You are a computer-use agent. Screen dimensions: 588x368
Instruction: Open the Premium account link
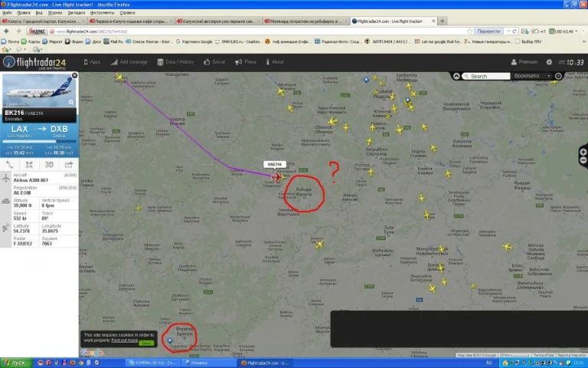(524, 62)
